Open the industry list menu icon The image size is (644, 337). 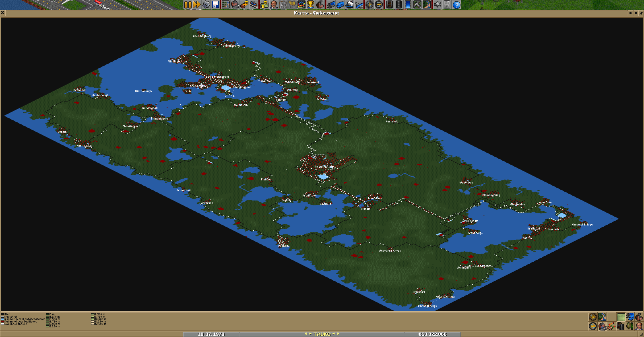(x=320, y=5)
